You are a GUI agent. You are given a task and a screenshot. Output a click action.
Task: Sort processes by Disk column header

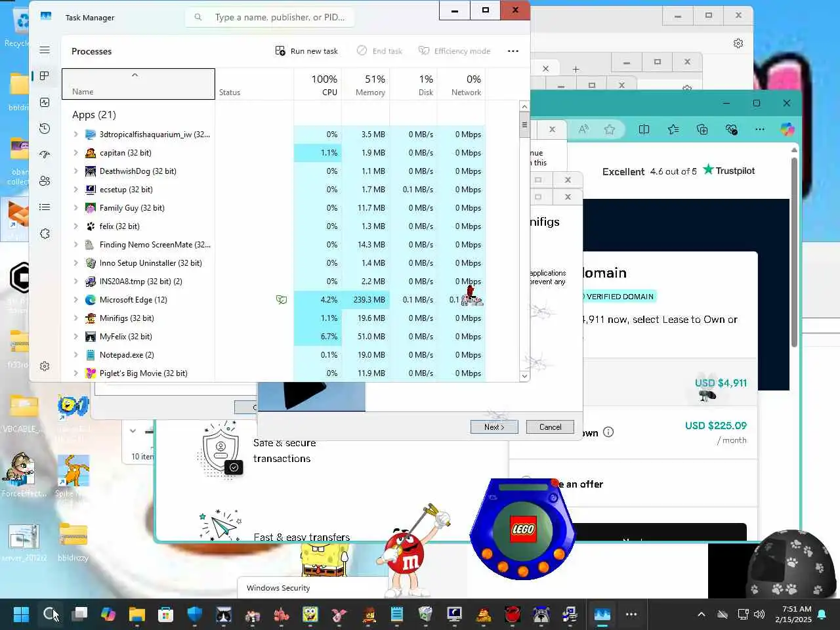(413, 84)
